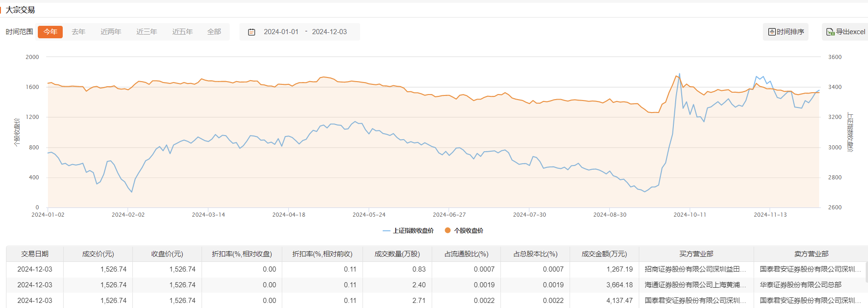Choose the 近两年 range option
The image size is (868, 308).
click(111, 32)
